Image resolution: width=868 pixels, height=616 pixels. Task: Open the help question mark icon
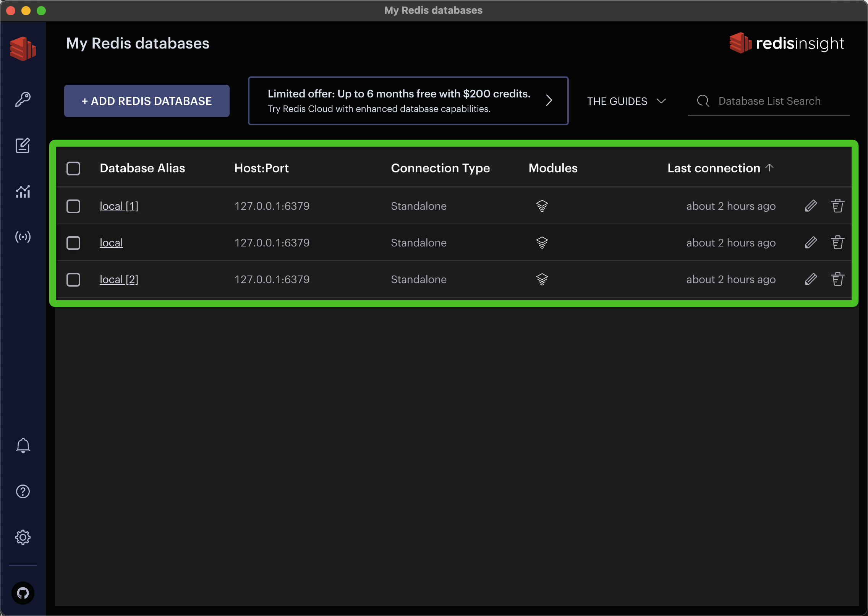[x=23, y=491]
